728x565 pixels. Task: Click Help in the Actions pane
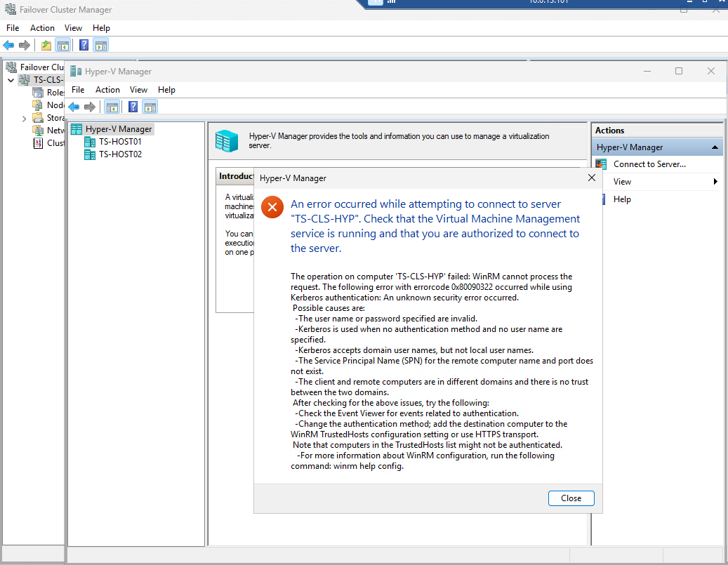[622, 199]
